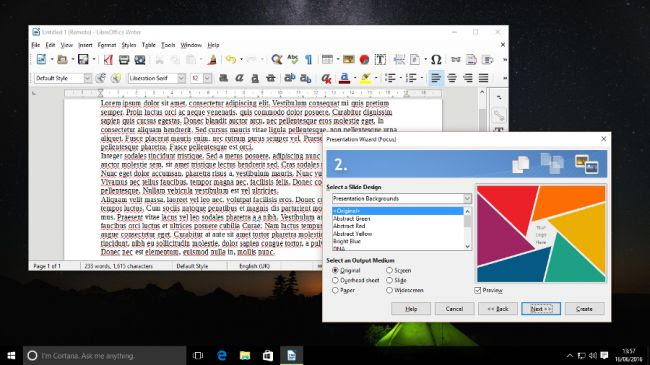Open the Default Style paragraph dropdown
This screenshot has width=650, height=365.
coord(87,78)
